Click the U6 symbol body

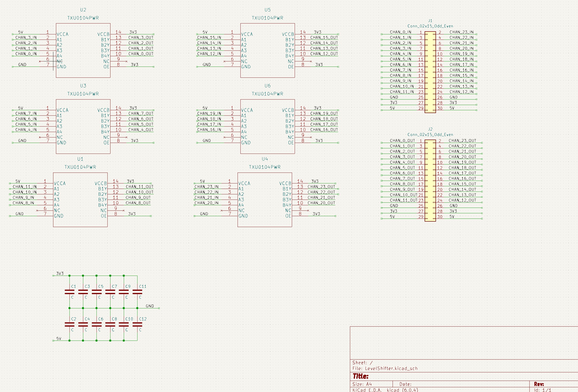(x=267, y=127)
